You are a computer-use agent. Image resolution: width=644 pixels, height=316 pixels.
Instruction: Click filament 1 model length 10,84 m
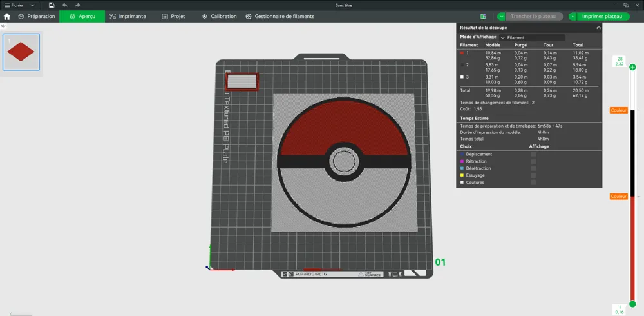[x=493, y=53]
